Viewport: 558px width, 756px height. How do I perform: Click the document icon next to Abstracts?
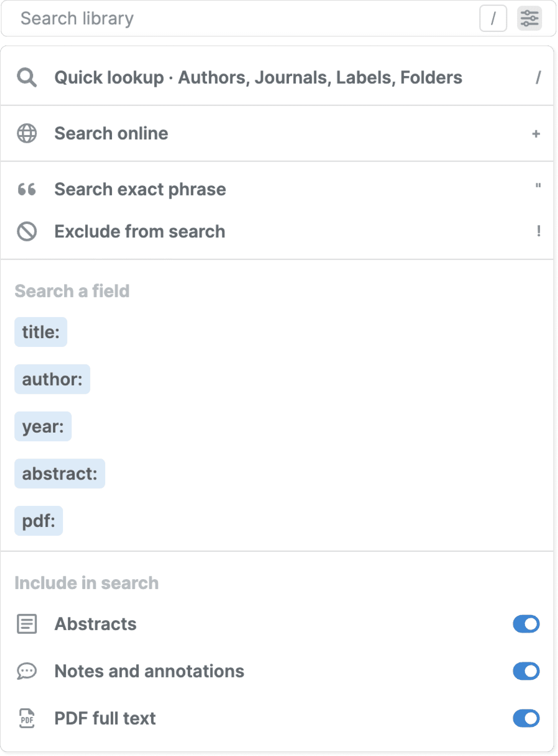[x=26, y=624]
